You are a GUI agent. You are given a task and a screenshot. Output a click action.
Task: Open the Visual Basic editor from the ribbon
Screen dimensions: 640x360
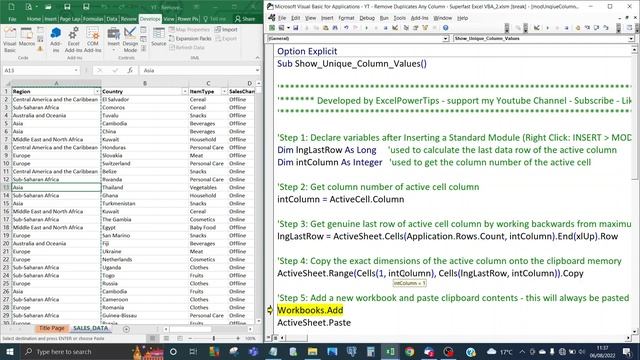click(9, 40)
